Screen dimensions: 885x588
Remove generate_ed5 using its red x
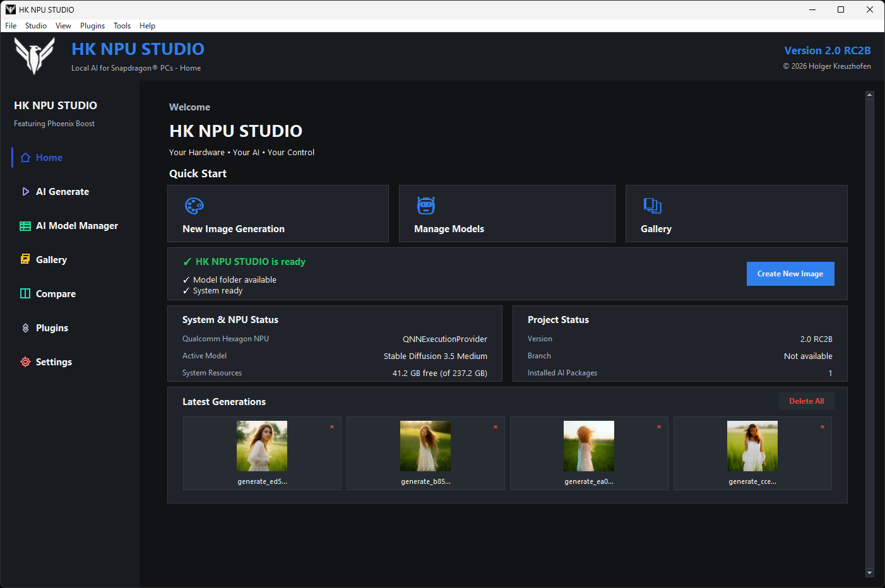pyautogui.click(x=332, y=427)
